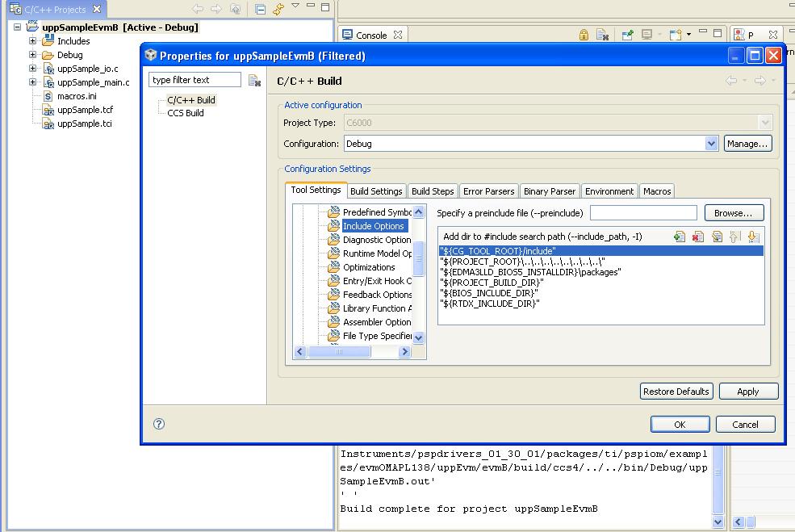Click Up/Home icon in Projects toolbar
Screen dimensions: 795x532
(235, 9)
